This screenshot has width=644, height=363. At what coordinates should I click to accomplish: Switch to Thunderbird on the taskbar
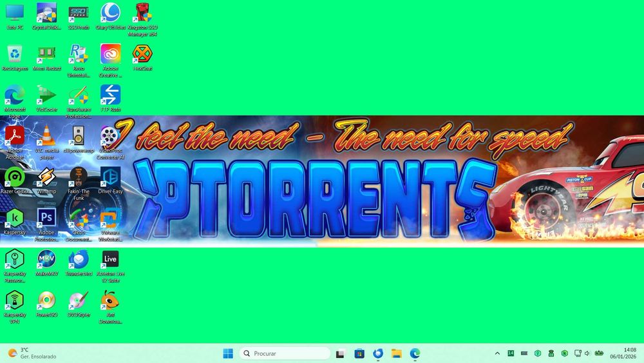[x=378, y=353]
